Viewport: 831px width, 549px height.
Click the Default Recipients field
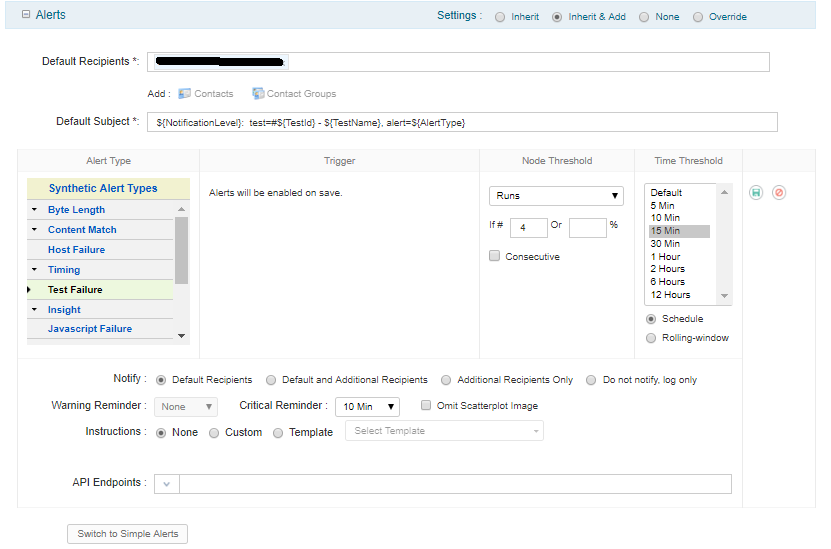point(458,62)
